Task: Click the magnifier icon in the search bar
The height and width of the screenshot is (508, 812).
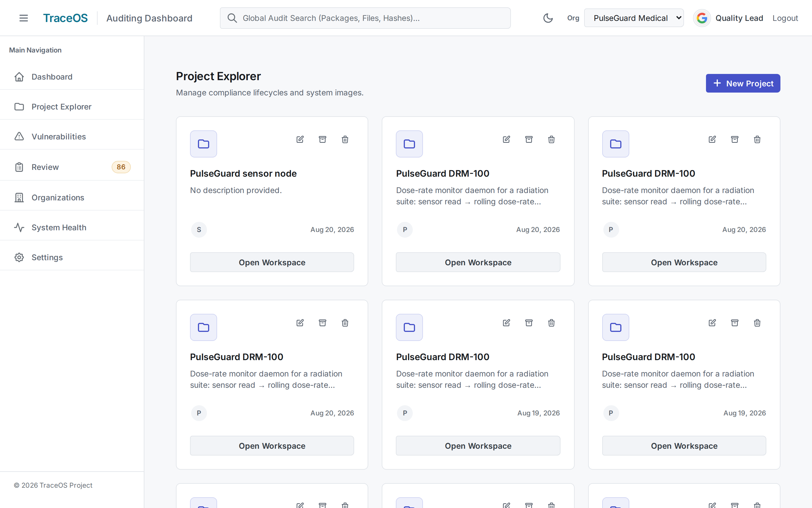Action: (x=232, y=18)
